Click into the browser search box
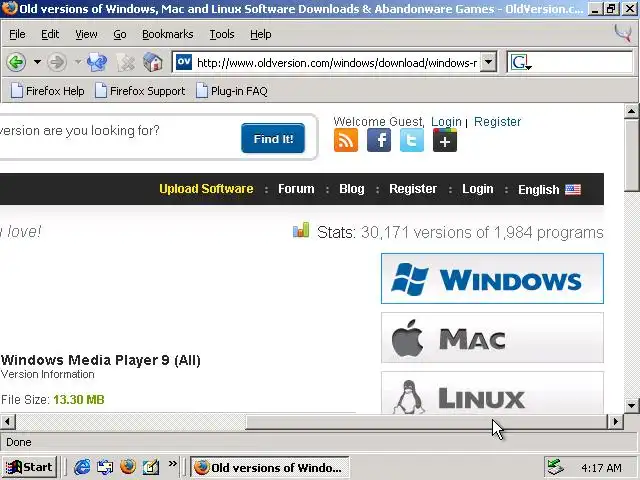Viewport: 640px width, 480px height. tap(582, 62)
